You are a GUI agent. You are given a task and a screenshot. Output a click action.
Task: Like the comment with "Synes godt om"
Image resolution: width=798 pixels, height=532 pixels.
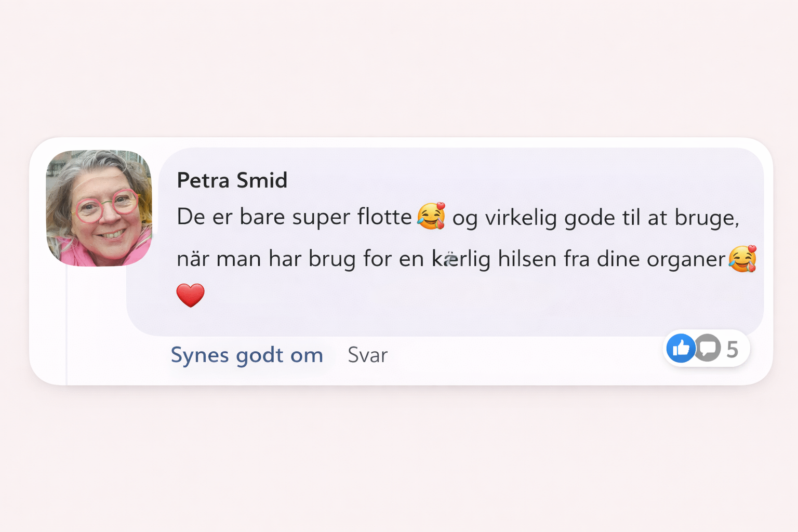point(247,355)
